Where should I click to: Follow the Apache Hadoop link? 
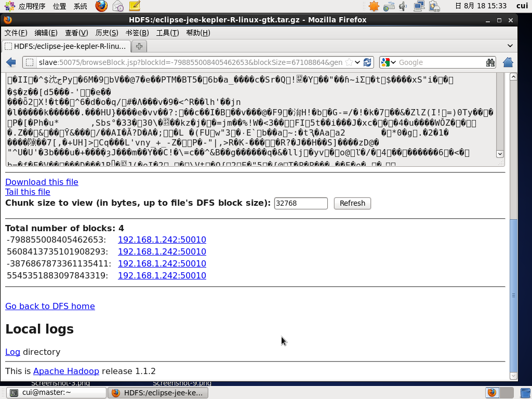pyautogui.click(x=66, y=371)
